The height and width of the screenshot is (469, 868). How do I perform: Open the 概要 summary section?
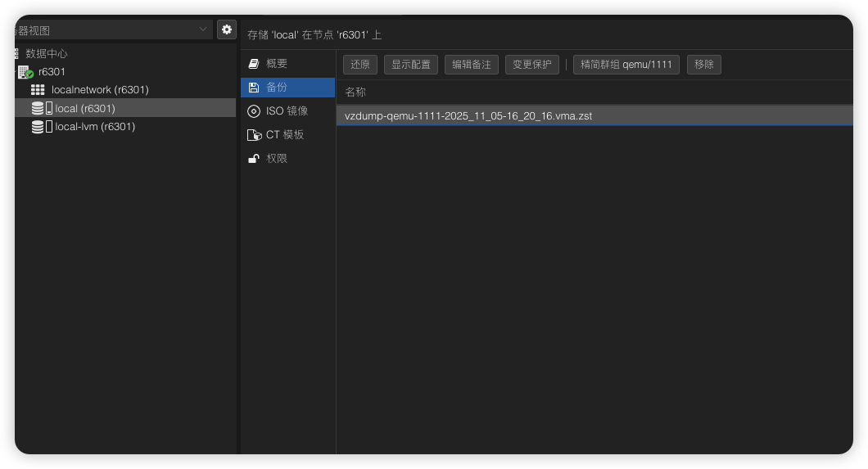(277, 64)
